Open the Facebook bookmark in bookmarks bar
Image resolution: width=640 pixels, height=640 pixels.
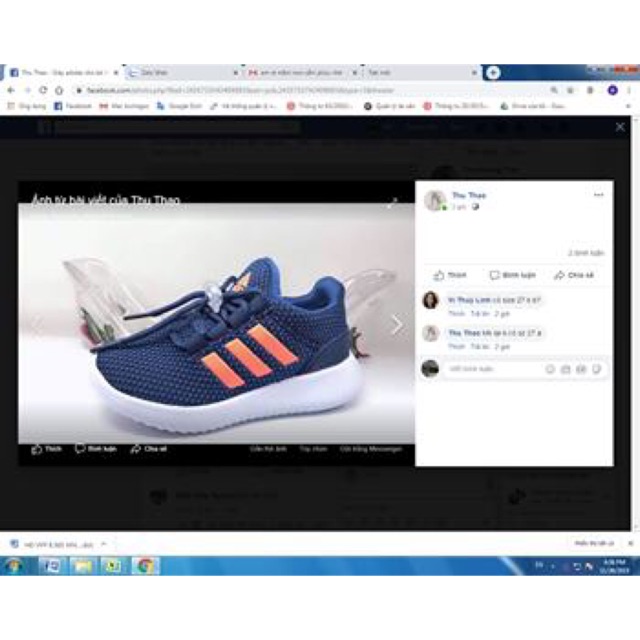[x=72, y=105]
